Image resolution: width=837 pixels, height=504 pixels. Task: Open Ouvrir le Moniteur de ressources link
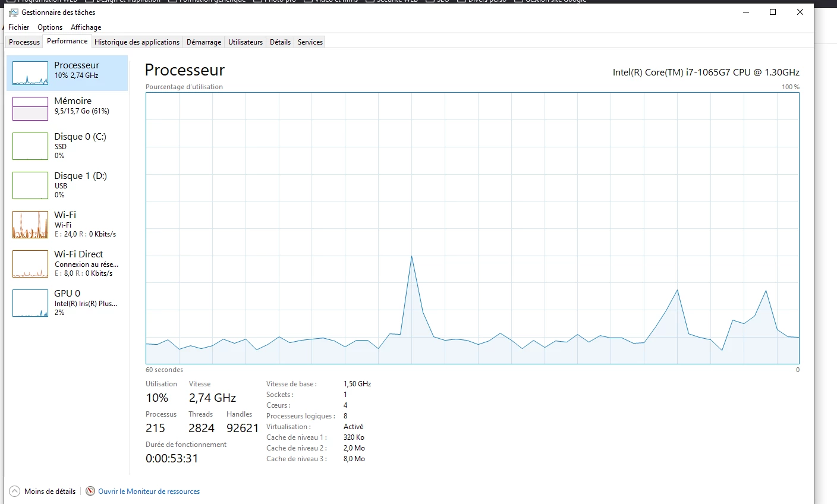point(149,492)
